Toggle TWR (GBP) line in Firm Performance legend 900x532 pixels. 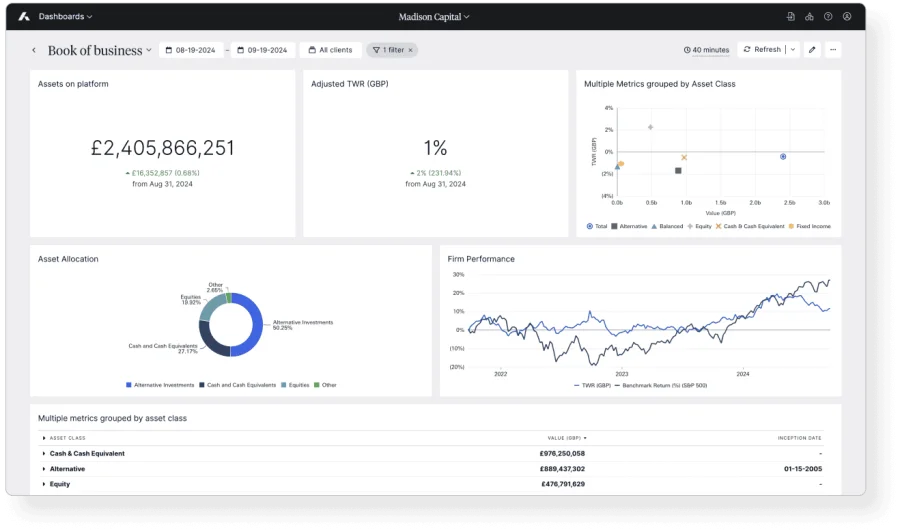(x=592, y=386)
